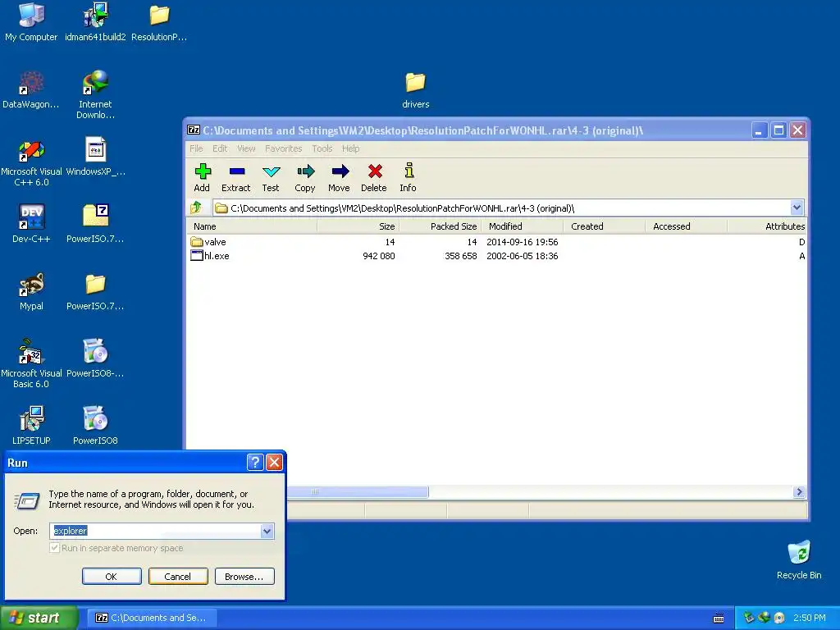Screen dimensions: 840x630
Task: Sort by the Modified column header
Action: [523, 226]
